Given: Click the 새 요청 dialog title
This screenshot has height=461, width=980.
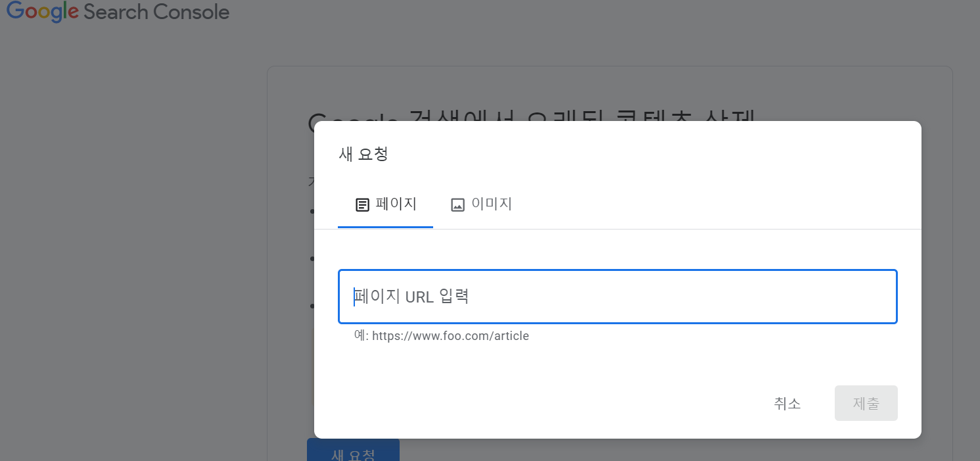Looking at the screenshot, I should tap(363, 155).
